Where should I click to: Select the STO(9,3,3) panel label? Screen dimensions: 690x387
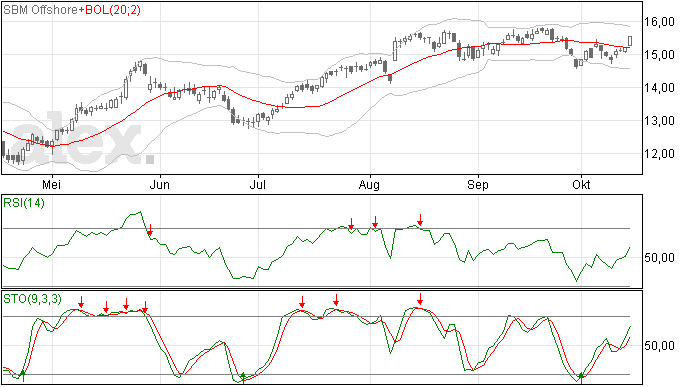(x=32, y=299)
